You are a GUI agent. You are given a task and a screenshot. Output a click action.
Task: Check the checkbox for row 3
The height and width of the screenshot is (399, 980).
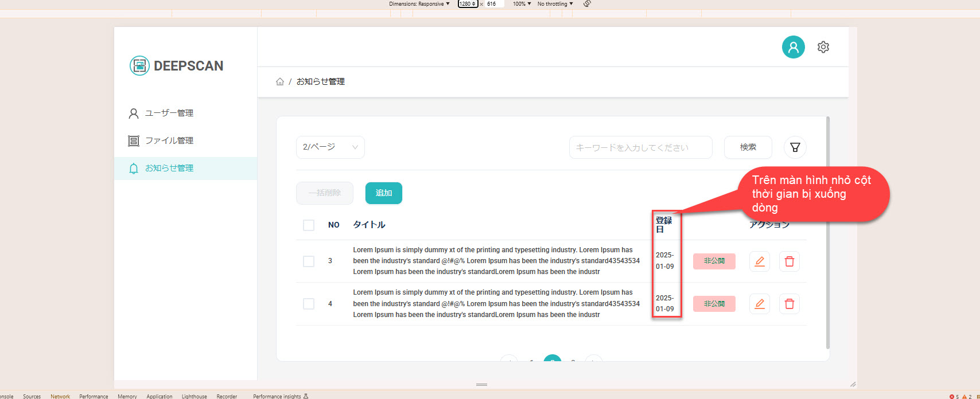[309, 261]
